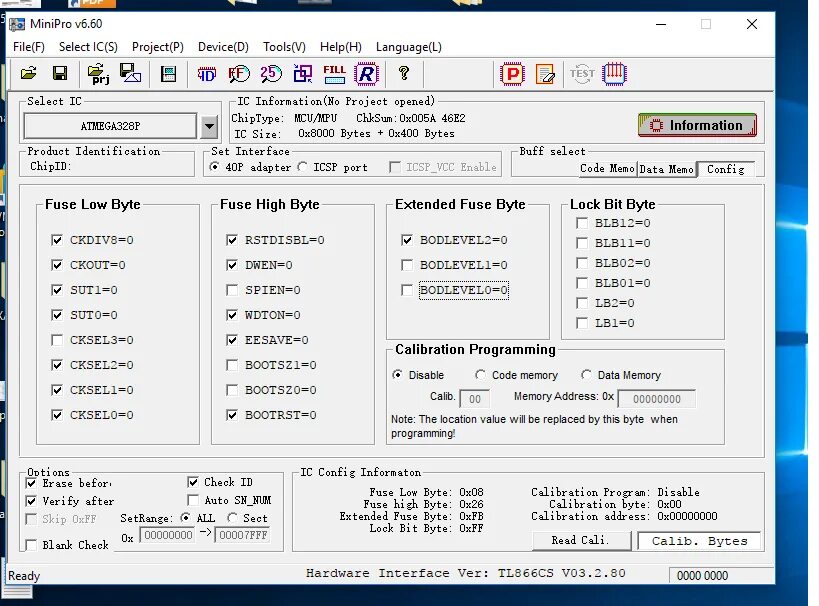This screenshot has width=819, height=606.
Task: Enable the Blank Check option
Action: coord(31,545)
